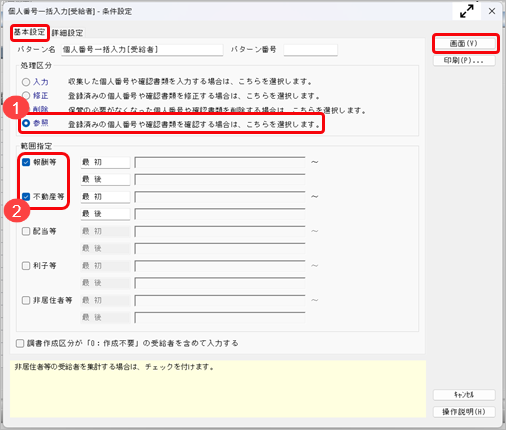Image resolution: width=506 pixels, height=430 pixels.
Task: Click 不動産等 start range text field
Action: pos(220,197)
